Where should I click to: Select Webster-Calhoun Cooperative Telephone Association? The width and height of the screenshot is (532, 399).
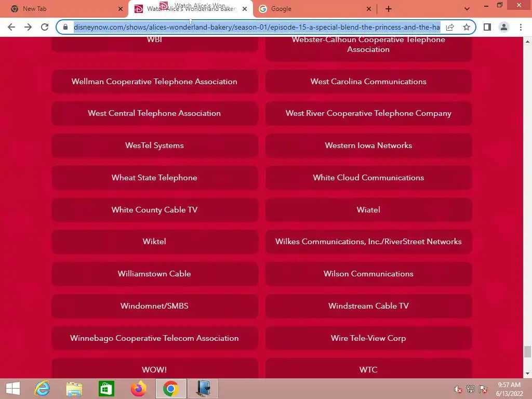tap(368, 49)
